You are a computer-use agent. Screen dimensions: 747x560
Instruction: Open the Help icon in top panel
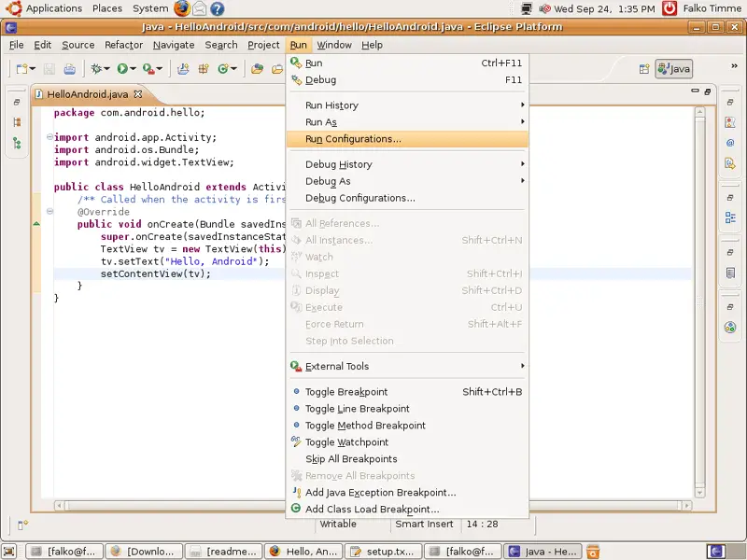coord(218,8)
